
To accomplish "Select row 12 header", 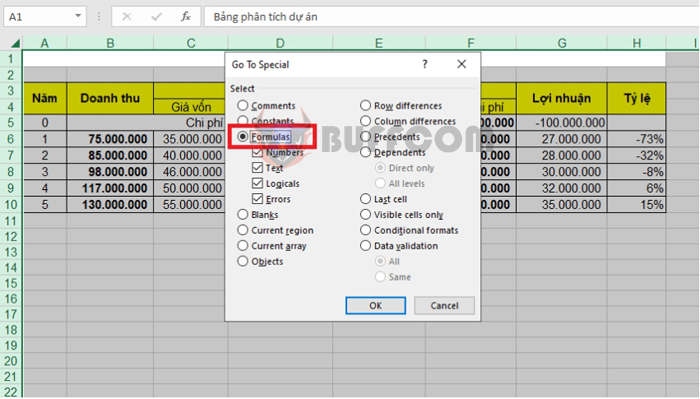I will tap(11, 237).
